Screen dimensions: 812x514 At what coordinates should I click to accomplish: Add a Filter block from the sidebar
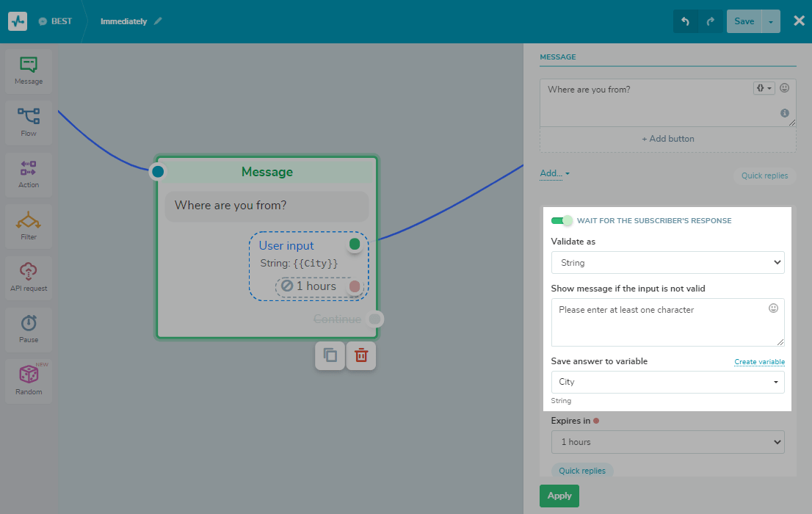point(29,226)
